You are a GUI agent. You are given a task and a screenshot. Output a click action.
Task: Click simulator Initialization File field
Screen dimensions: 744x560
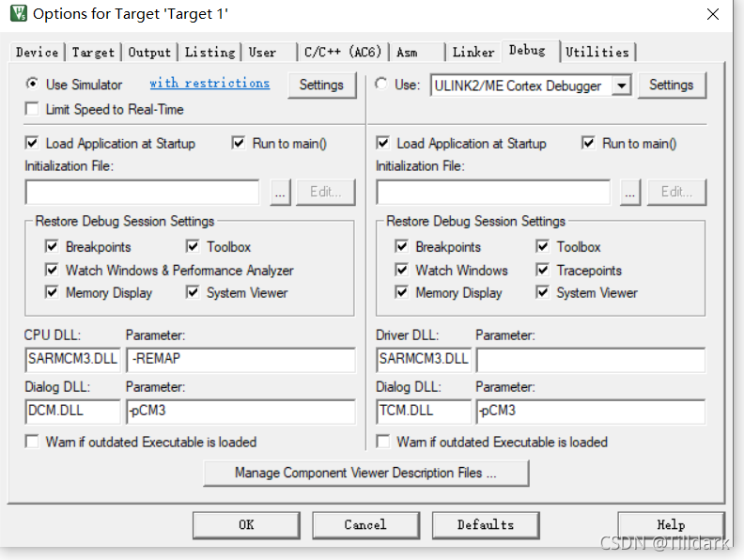tap(143, 193)
